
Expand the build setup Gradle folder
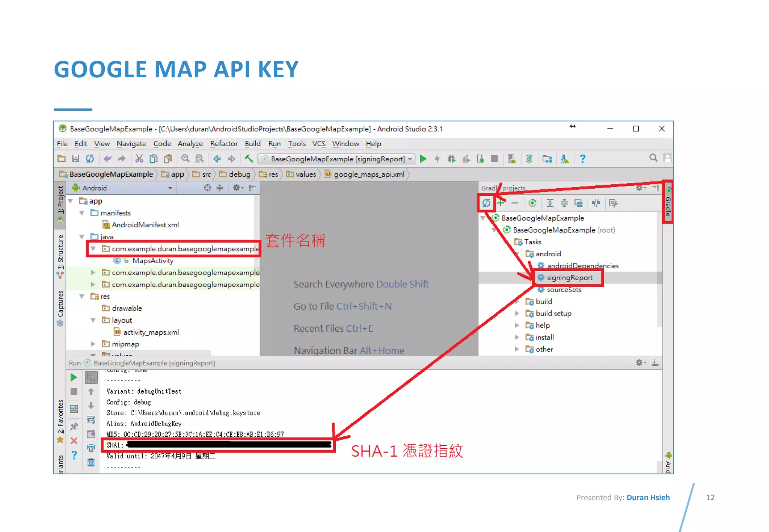tap(517, 313)
